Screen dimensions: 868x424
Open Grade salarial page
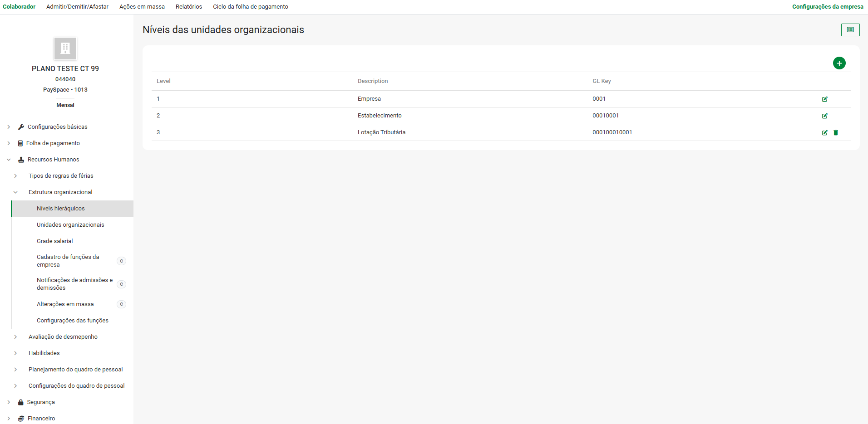coord(54,241)
